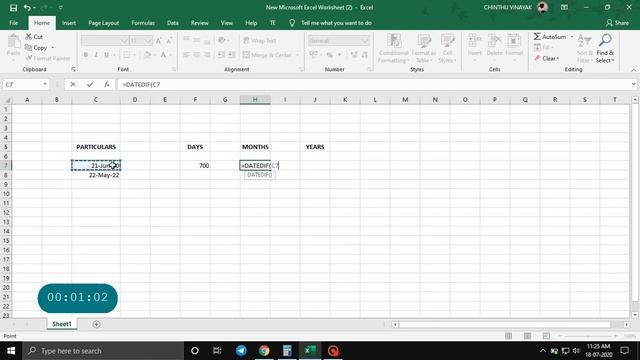This screenshot has width=640, height=360.
Task: Open the font size dropdown
Action: click(148, 40)
